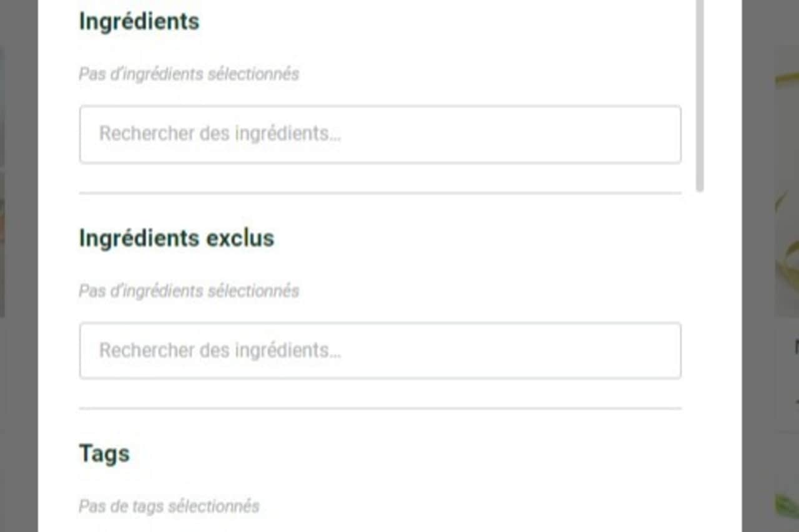
Task: Click the divider above the Tags section
Action: click(380, 409)
